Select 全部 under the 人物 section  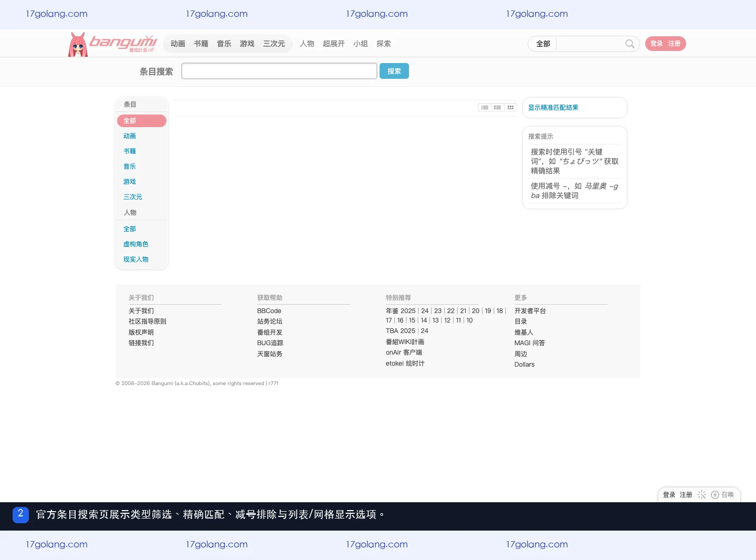[x=130, y=229]
